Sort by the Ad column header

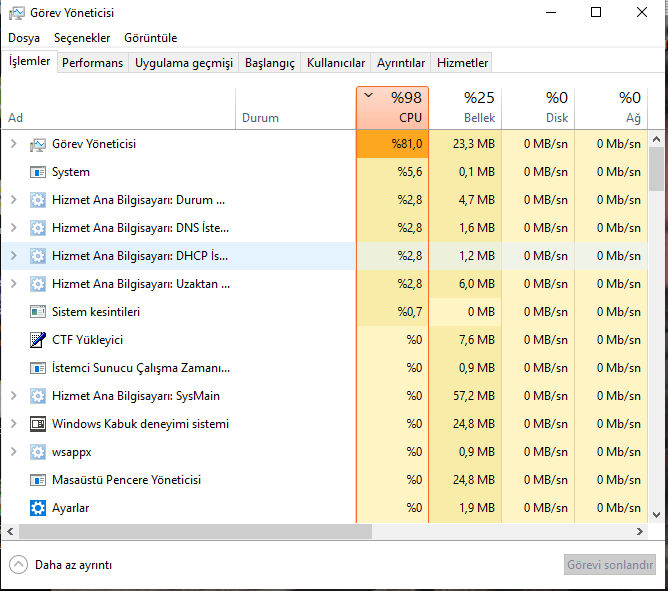click(x=118, y=108)
